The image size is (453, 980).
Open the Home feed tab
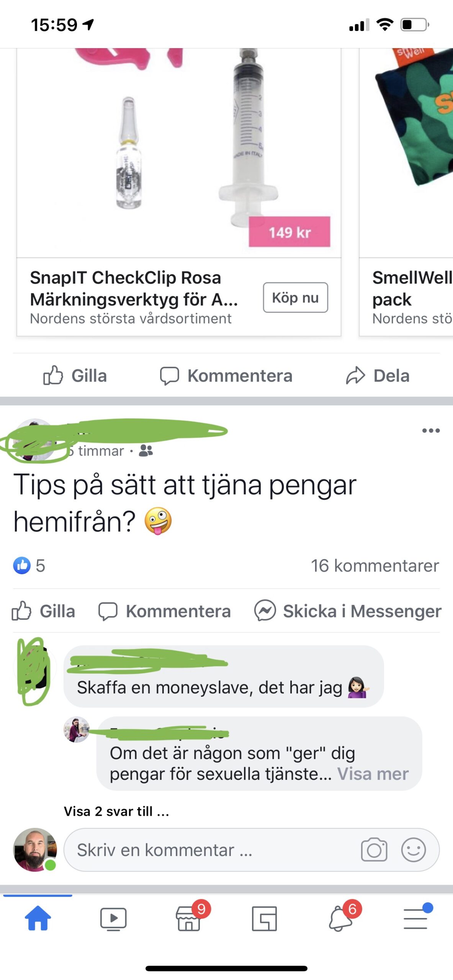(38, 918)
